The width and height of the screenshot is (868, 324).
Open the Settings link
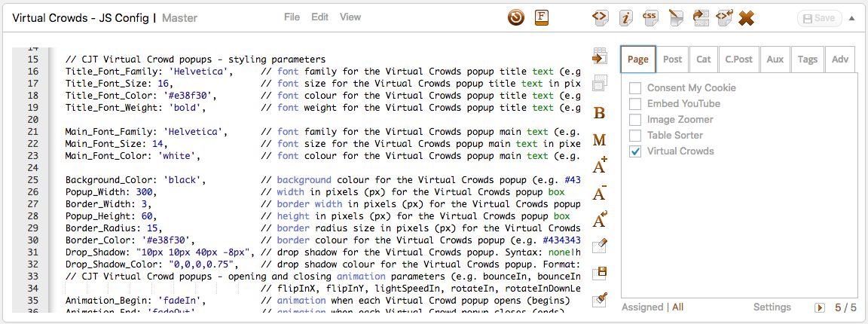click(x=772, y=307)
